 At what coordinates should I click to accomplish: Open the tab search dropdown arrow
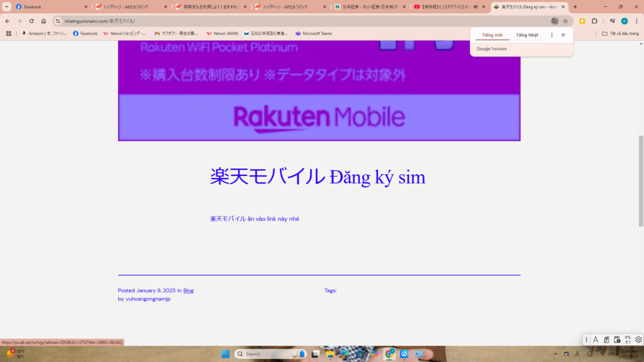pyautogui.click(x=6, y=6)
